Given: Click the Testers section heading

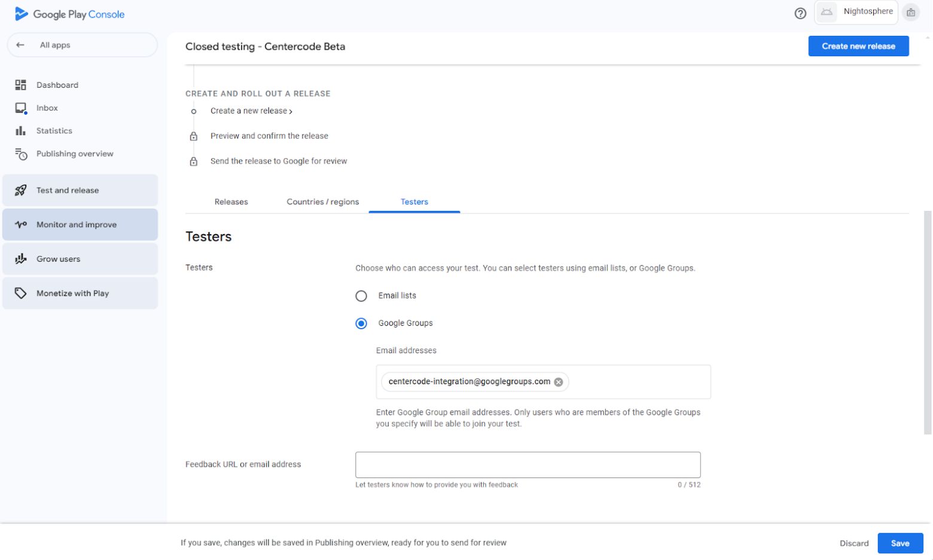Looking at the screenshot, I should coord(208,237).
